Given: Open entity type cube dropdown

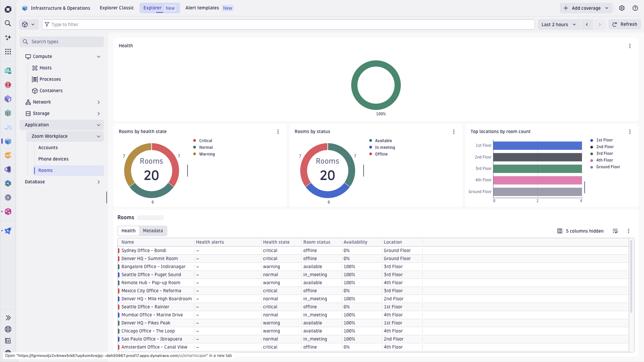Looking at the screenshot, I should tap(29, 24).
